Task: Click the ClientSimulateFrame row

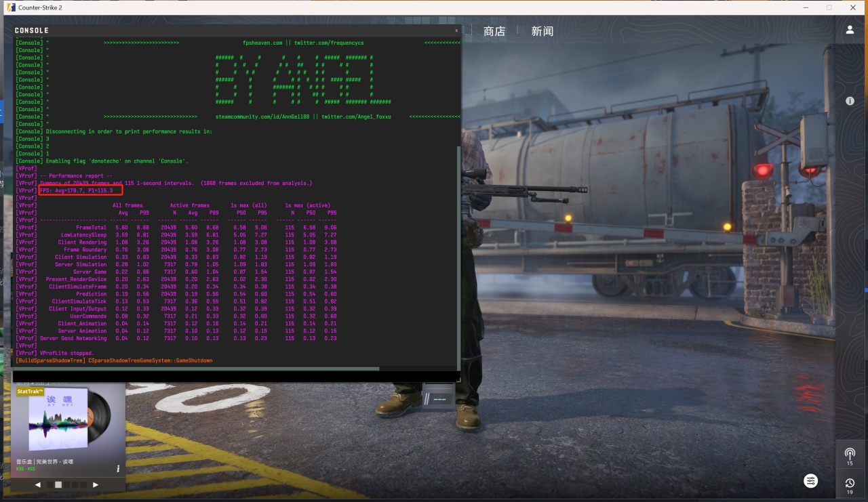Action: (x=176, y=287)
